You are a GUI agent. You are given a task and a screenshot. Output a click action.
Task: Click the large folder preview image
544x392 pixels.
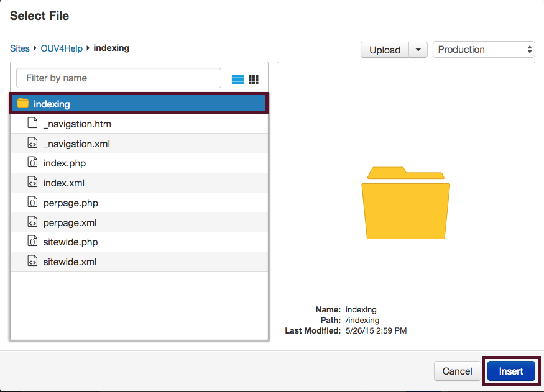pos(405,203)
